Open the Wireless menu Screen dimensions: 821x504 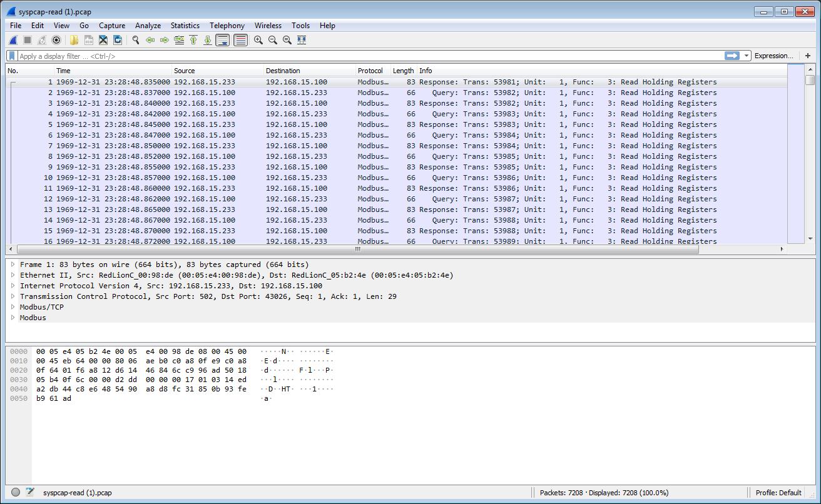click(x=268, y=26)
